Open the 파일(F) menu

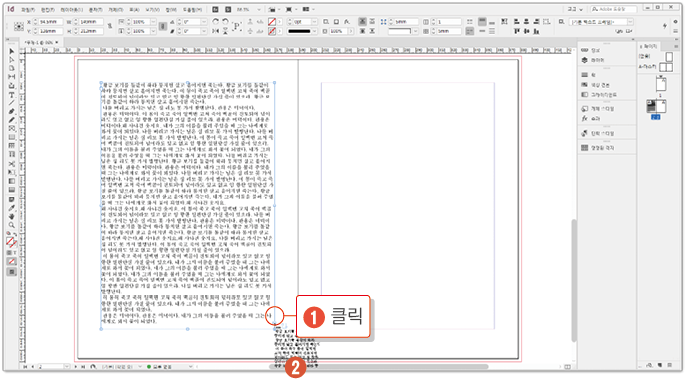28,10
